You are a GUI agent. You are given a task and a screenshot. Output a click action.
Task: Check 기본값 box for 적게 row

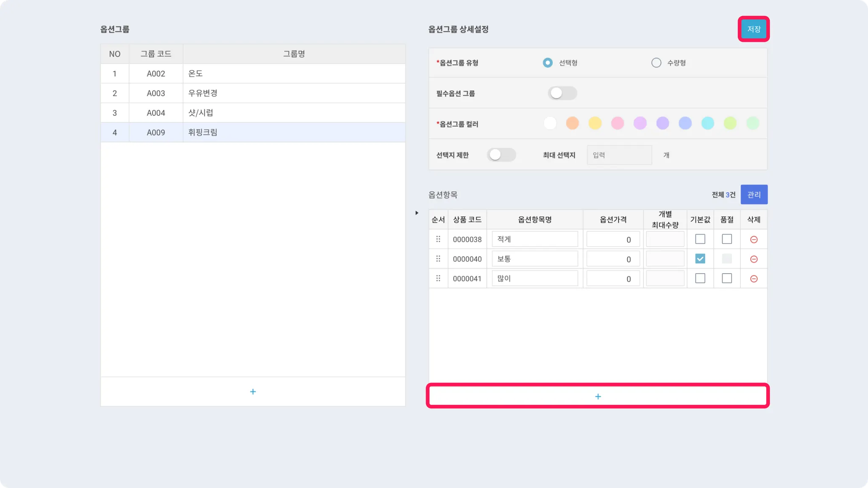[x=700, y=239]
